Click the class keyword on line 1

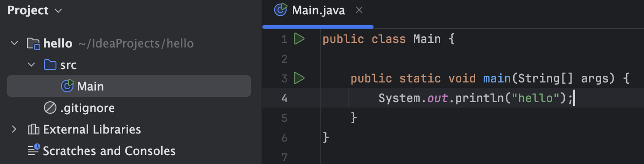pos(389,39)
